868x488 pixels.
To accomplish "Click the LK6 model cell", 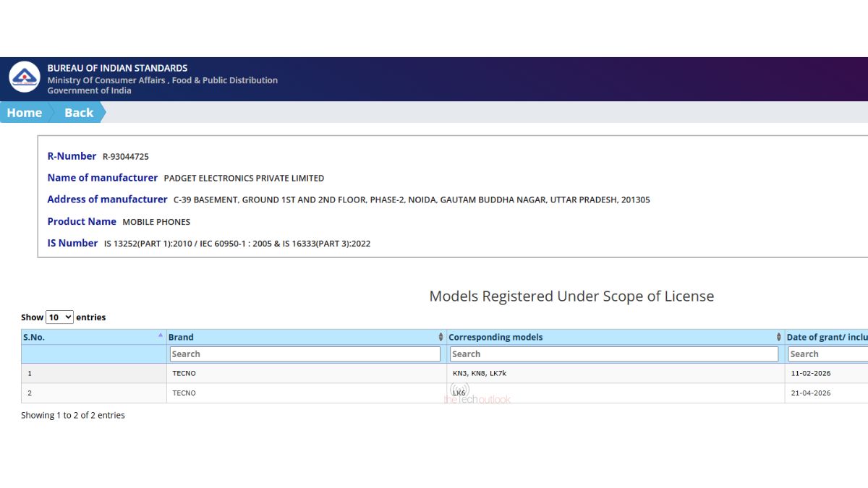I will tap(616, 393).
